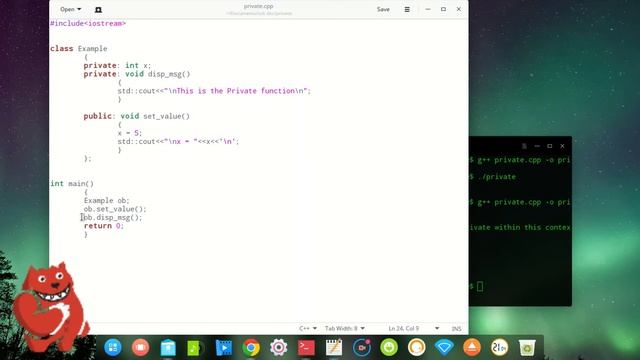Open the red multitasking view dock icon
The width and height of the screenshot is (640, 360).
[140, 347]
